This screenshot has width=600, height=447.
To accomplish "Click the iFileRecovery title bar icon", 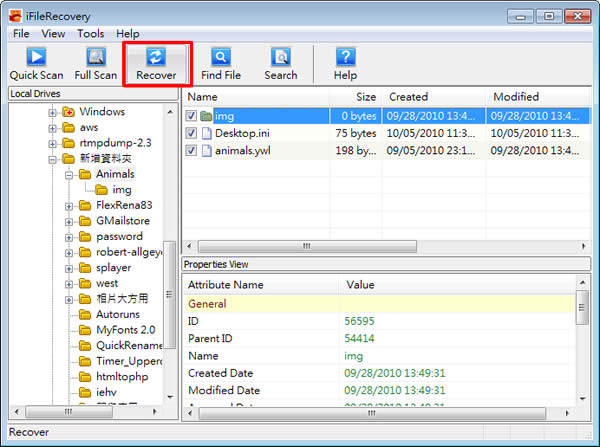I will pos(15,16).
